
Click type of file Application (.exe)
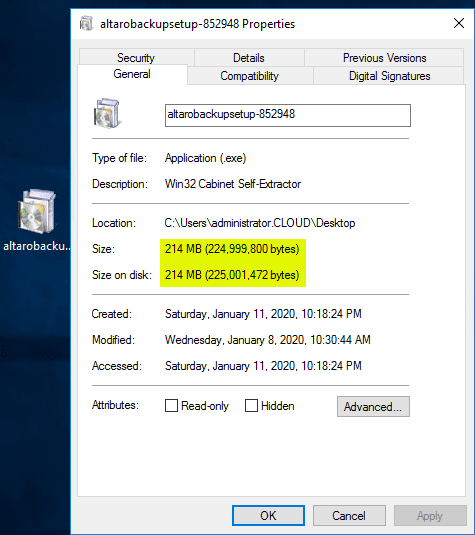[205, 158]
